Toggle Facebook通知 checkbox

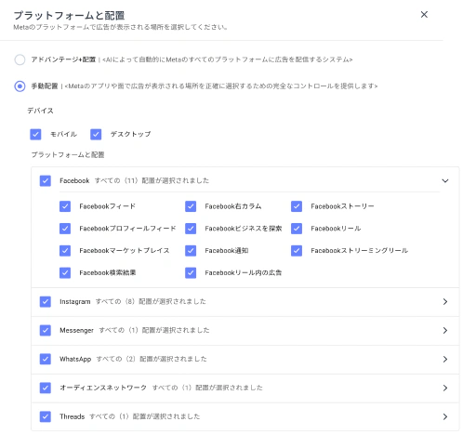coord(191,251)
